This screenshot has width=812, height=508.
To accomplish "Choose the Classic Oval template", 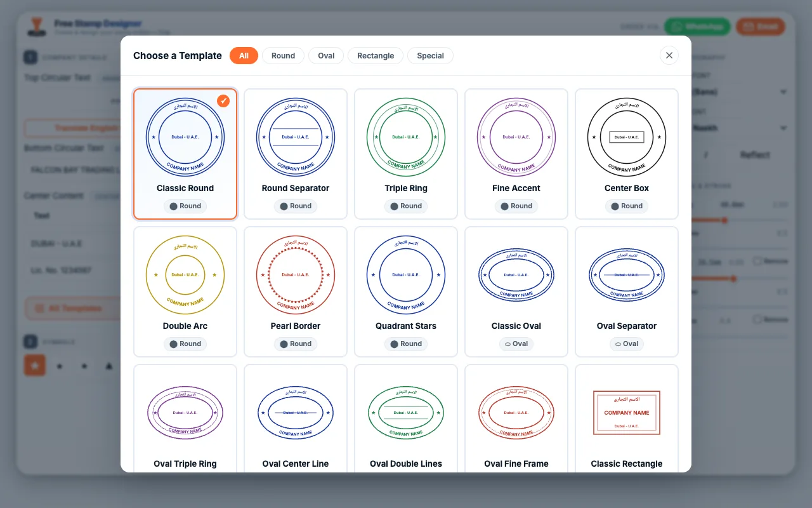I will click(x=516, y=291).
